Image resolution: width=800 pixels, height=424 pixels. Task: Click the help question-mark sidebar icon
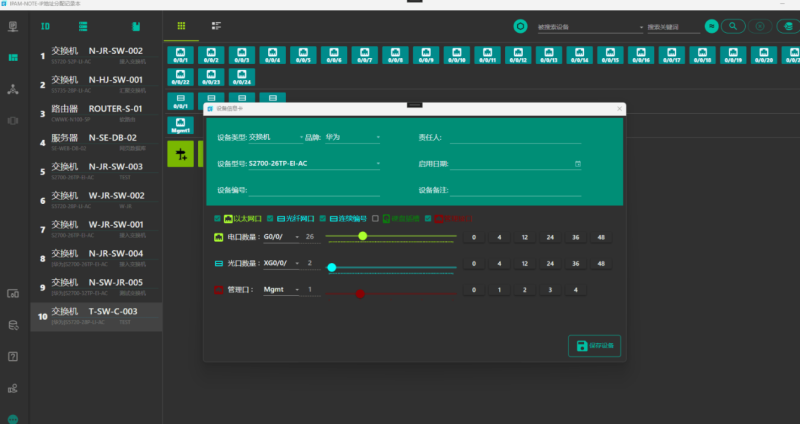(x=12, y=356)
